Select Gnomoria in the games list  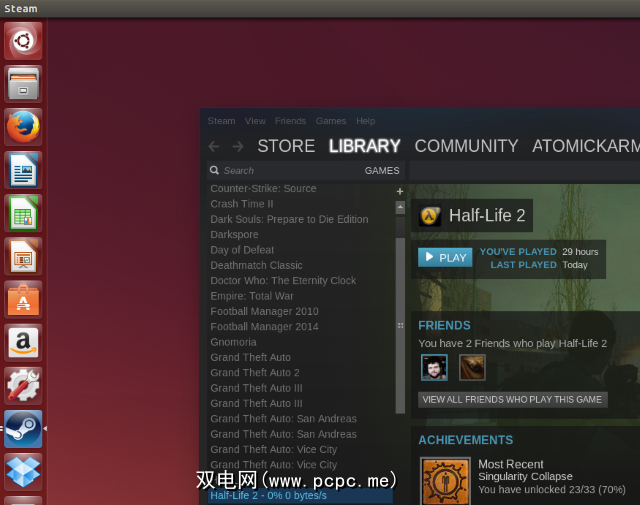point(233,342)
